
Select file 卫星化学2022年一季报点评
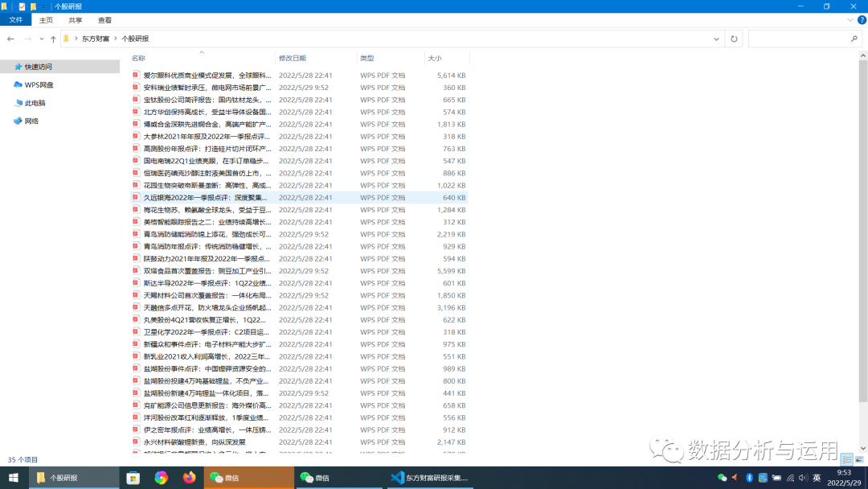206,331
